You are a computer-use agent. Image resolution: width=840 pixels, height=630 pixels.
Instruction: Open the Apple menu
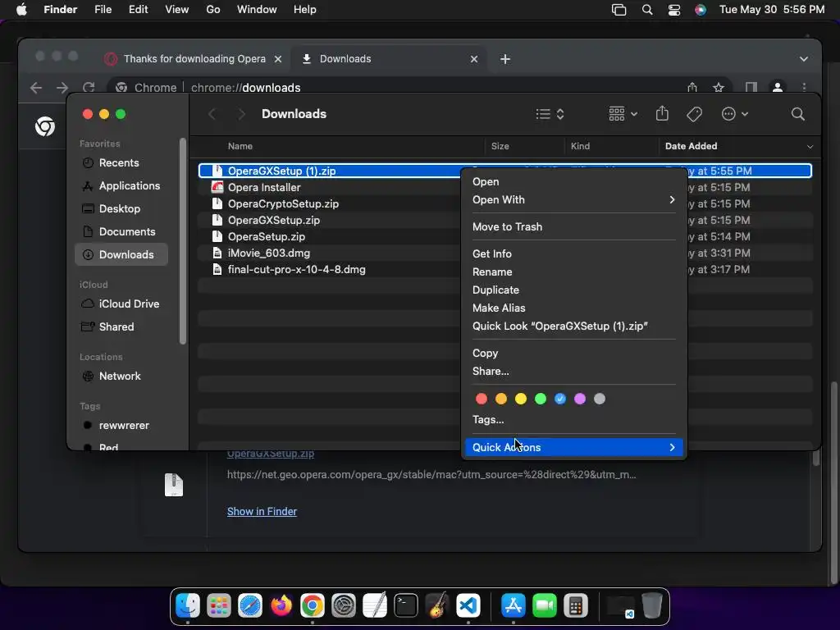[x=21, y=10]
